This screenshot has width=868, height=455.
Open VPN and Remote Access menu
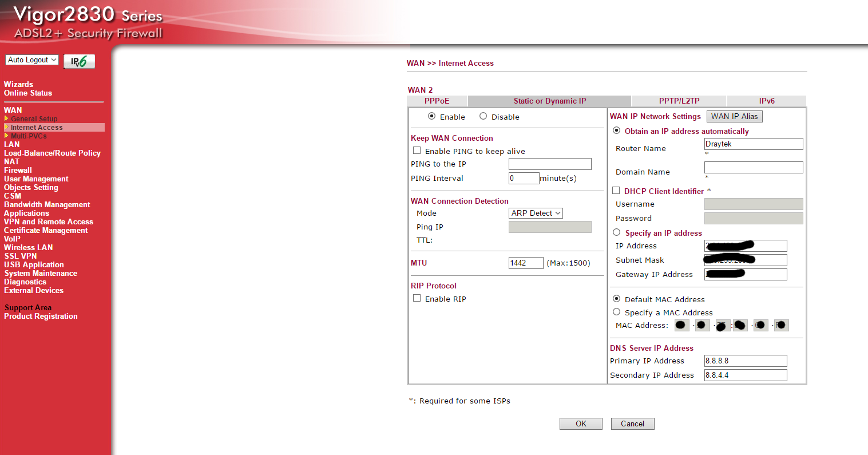[49, 221]
